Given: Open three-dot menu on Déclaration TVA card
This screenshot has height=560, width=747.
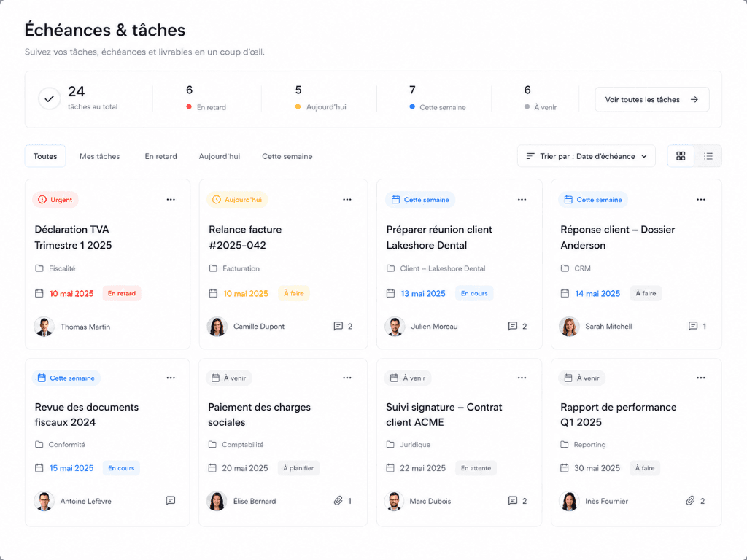Looking at the screenshot, I should click(171, 200).
